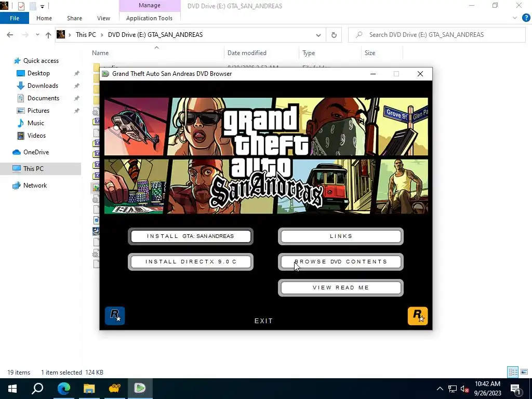Sort by the Size column header

pyautogui.click(x=382, y=53)
